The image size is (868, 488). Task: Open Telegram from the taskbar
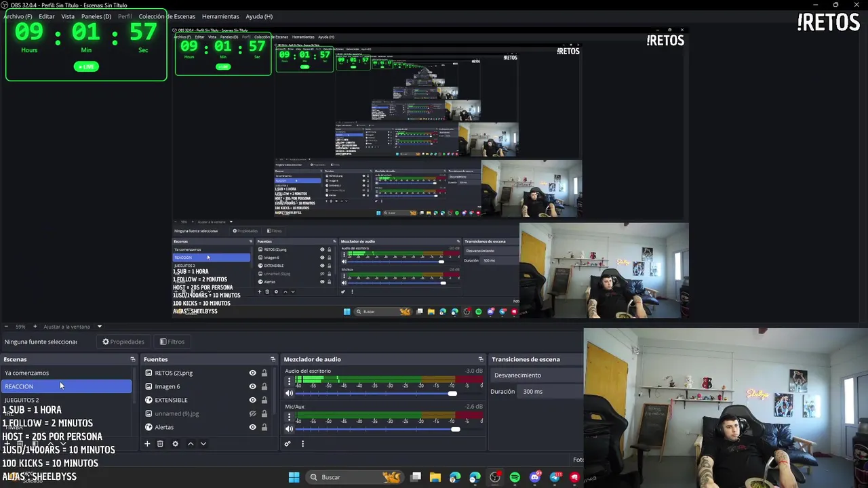point(555,477)
